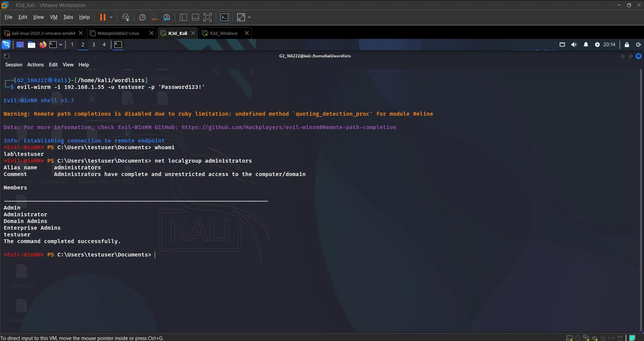Open the VMware message log icon
Screen dimensions: 644x341
tap(632, 338)
